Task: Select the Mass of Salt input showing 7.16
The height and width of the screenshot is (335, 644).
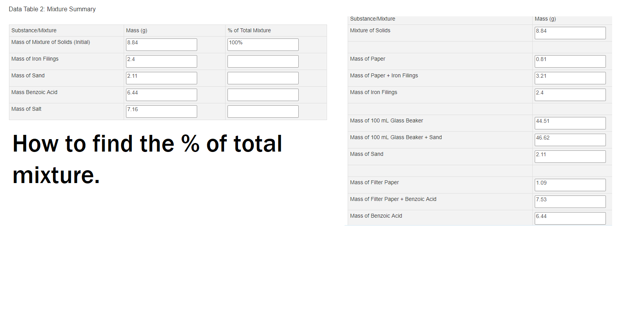Action: tap(161, 111)
